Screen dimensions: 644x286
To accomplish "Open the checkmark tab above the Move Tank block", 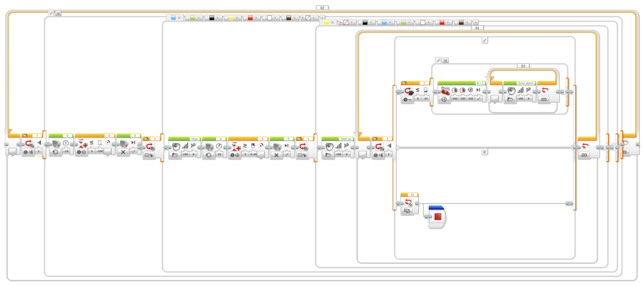I will click(x=438, y=60).
